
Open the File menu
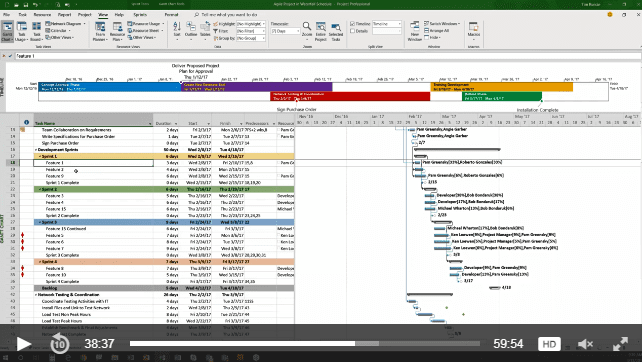[x=7, y=15]
